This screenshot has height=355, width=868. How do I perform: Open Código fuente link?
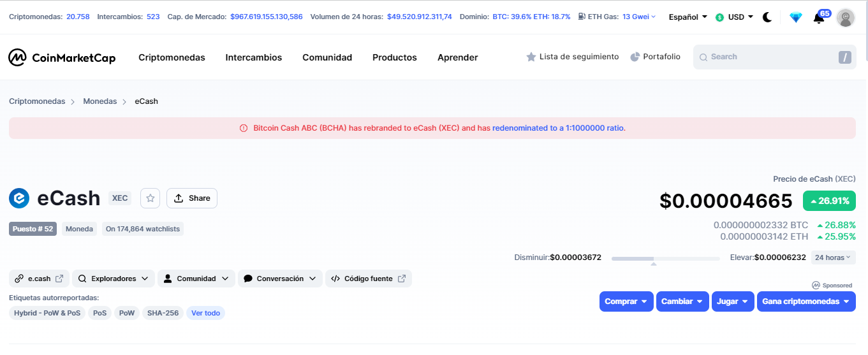[x=369, y=279]
